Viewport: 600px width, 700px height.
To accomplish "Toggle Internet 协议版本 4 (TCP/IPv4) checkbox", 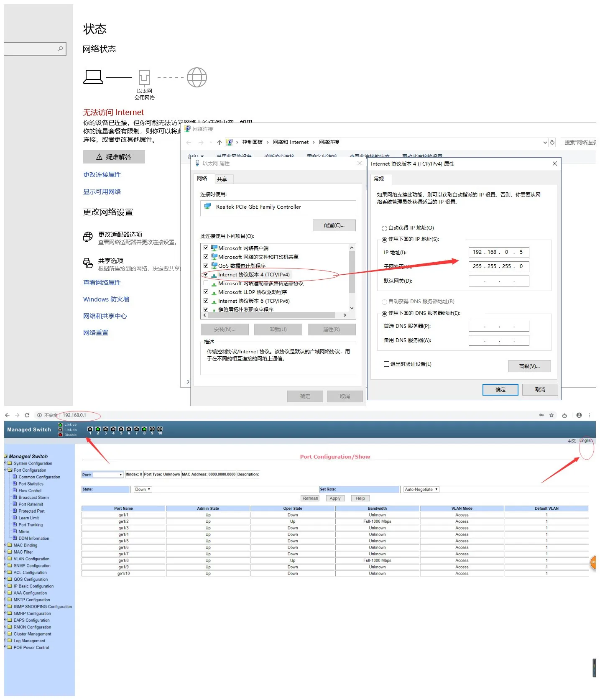I will 206,274.
